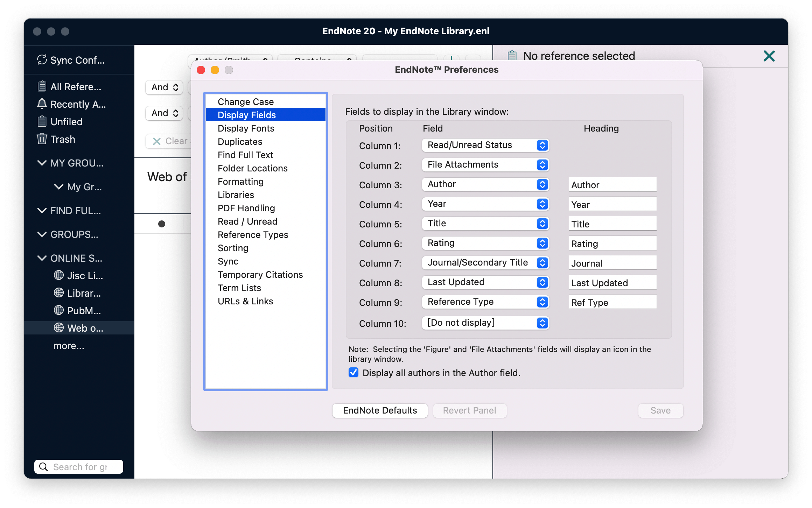Edit the Title heading text field
This screenshot has height=508, width=812.
(612, 224)
